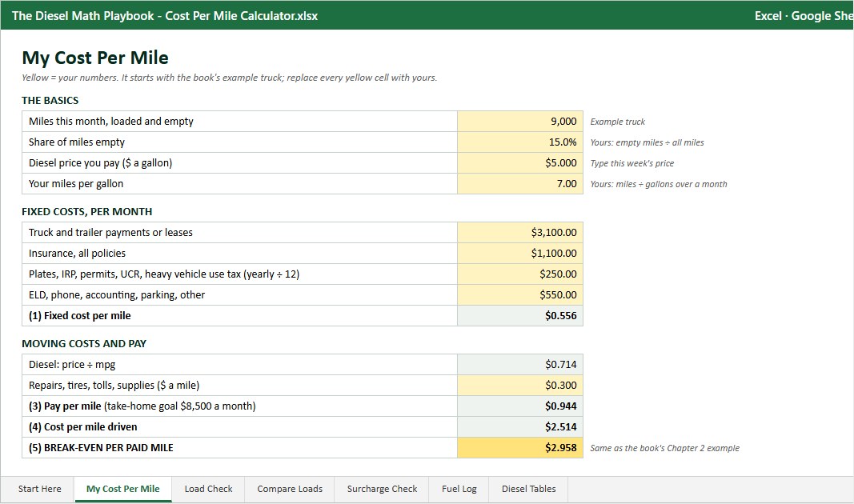Image resolution: width=854 pixels, height=504 pixels.
Task: Click the 'Insurance, all policies' label
Action: click(77, 253)
